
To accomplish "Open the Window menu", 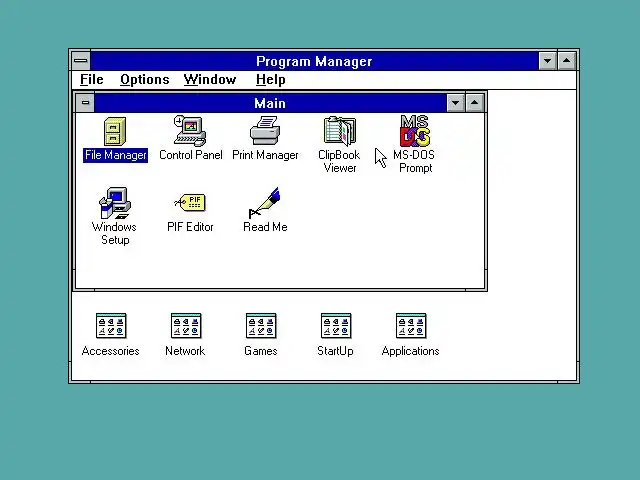I will pyautogui.click(x=210, y=80).
